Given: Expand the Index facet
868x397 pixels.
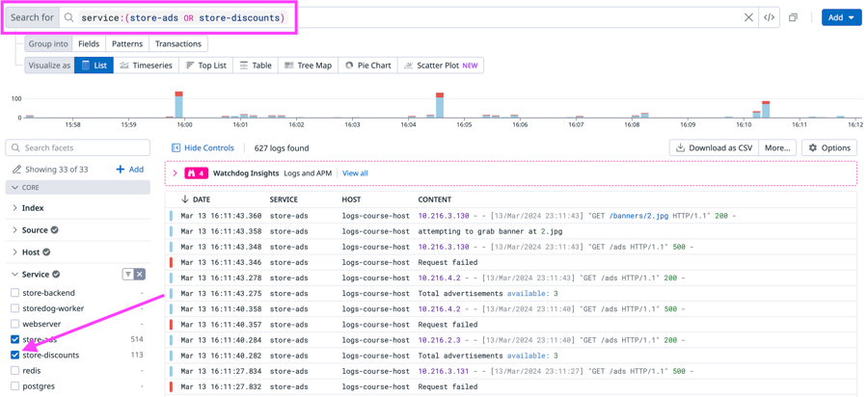Looking at the screenshot, I should click(x=14, y=208).
